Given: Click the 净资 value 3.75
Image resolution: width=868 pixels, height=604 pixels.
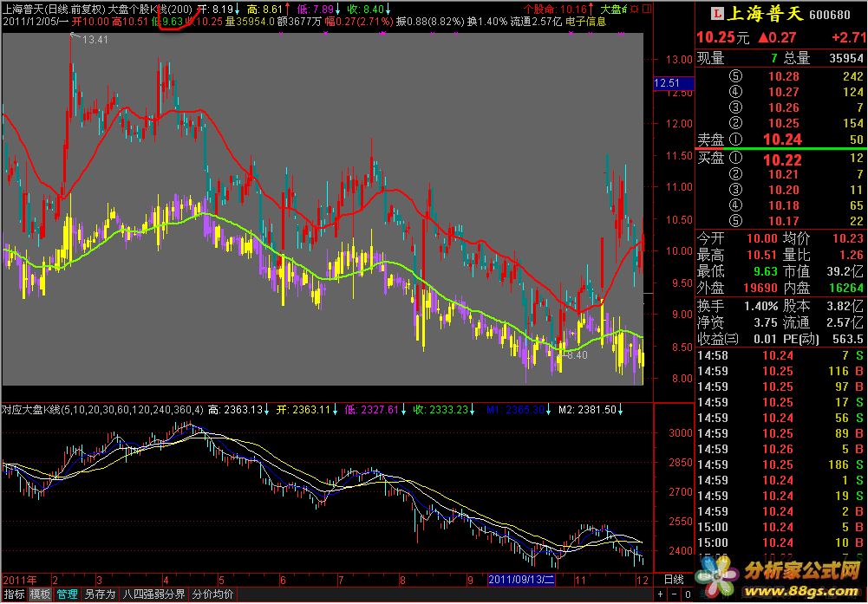Looking at the screenshot, I should (x=765, y=322).
